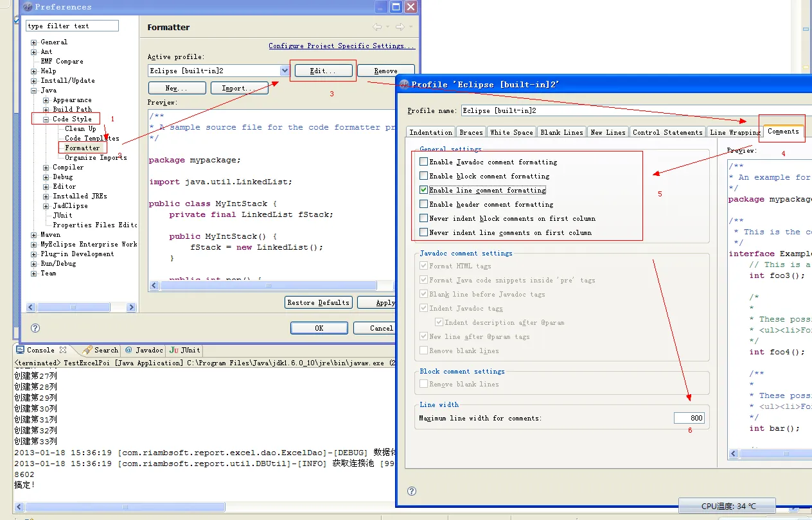Click the back navigation arrow in Formatter
This screenshot has width=812, height=520.
(x=378, y=27)
